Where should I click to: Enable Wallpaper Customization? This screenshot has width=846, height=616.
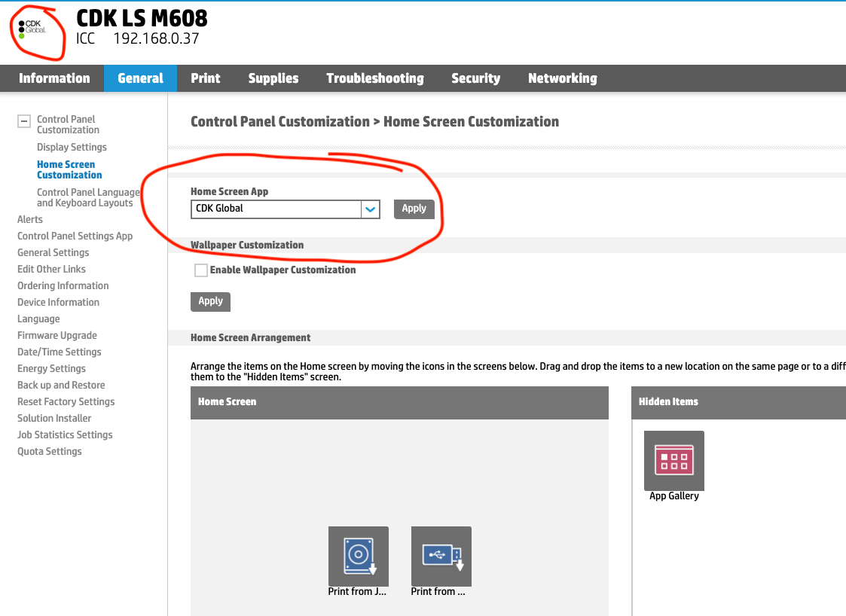click(201, 270)
